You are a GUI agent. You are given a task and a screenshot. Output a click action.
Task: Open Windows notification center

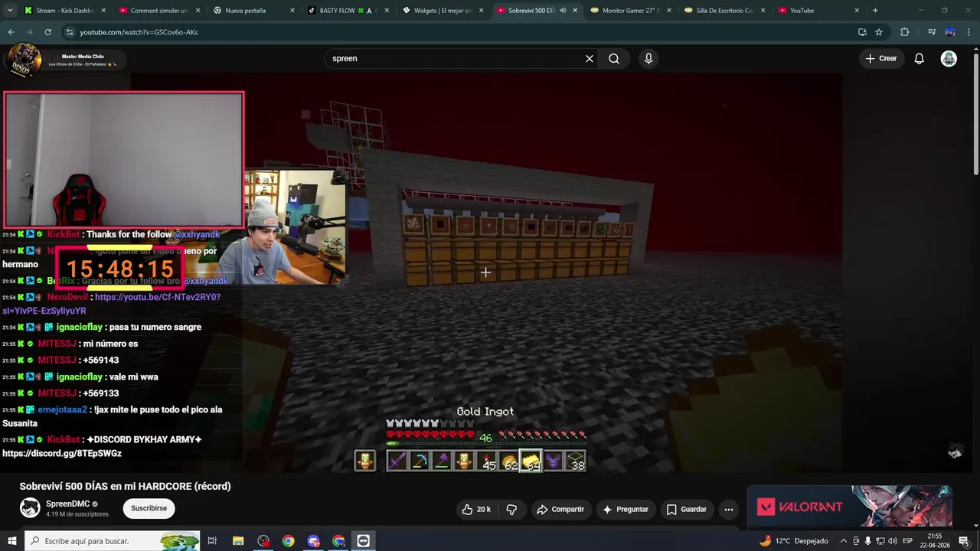pos(964,541)
